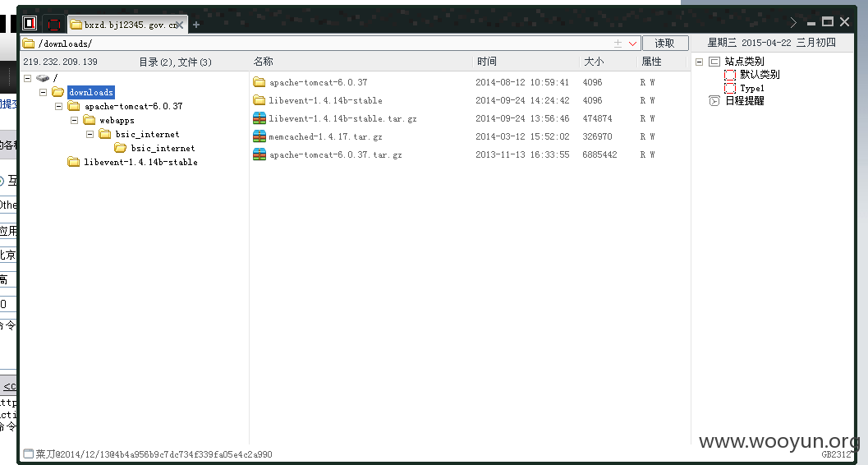Click the plus-minus icon in path bar
This screenshot has height=465, width=868.
[618, 44]
